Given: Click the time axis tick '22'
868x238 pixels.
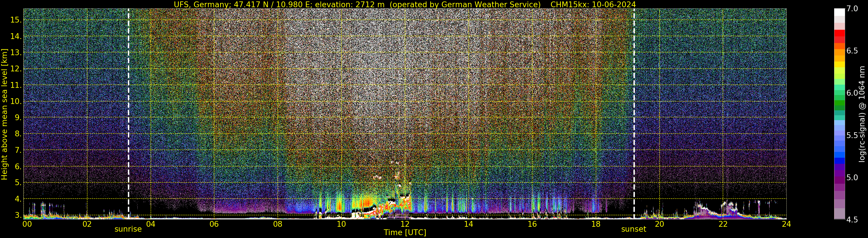Looking at the screenshot, I should pos(723,224).
